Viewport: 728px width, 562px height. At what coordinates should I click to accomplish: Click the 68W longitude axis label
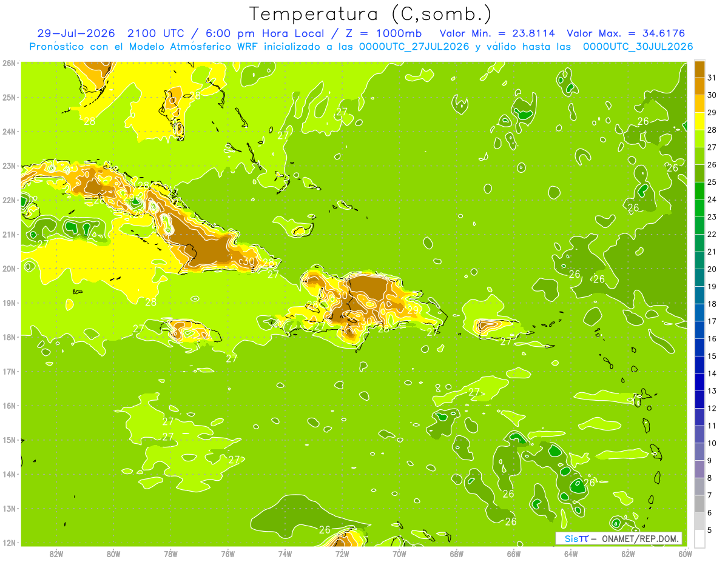click(x=456, y=554)
